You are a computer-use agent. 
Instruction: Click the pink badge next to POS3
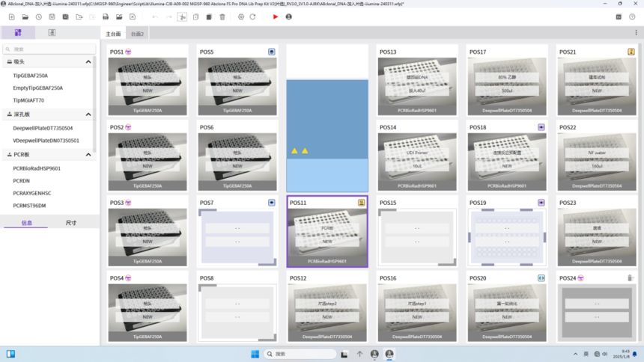pos(128,203)
